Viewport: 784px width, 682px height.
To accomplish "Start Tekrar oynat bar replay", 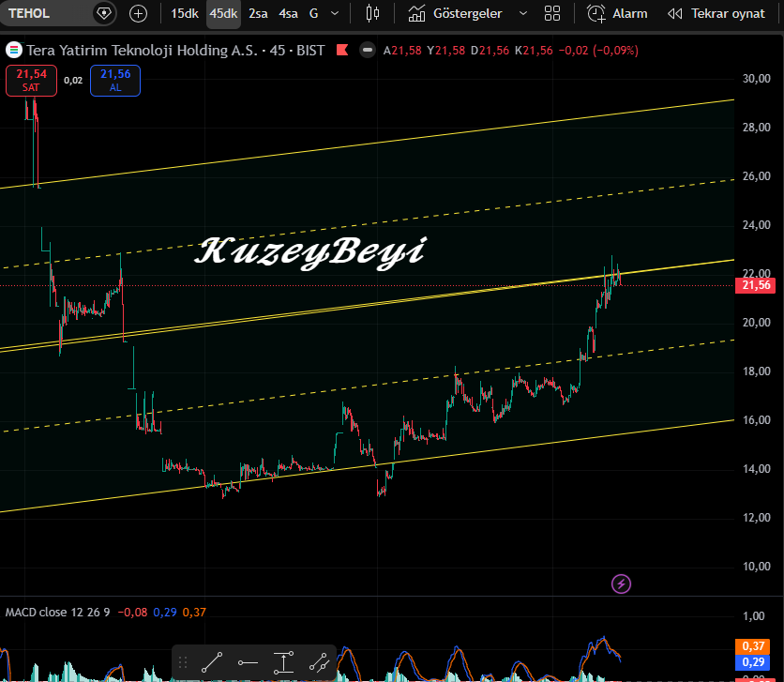I will click(x=716, y=13).
